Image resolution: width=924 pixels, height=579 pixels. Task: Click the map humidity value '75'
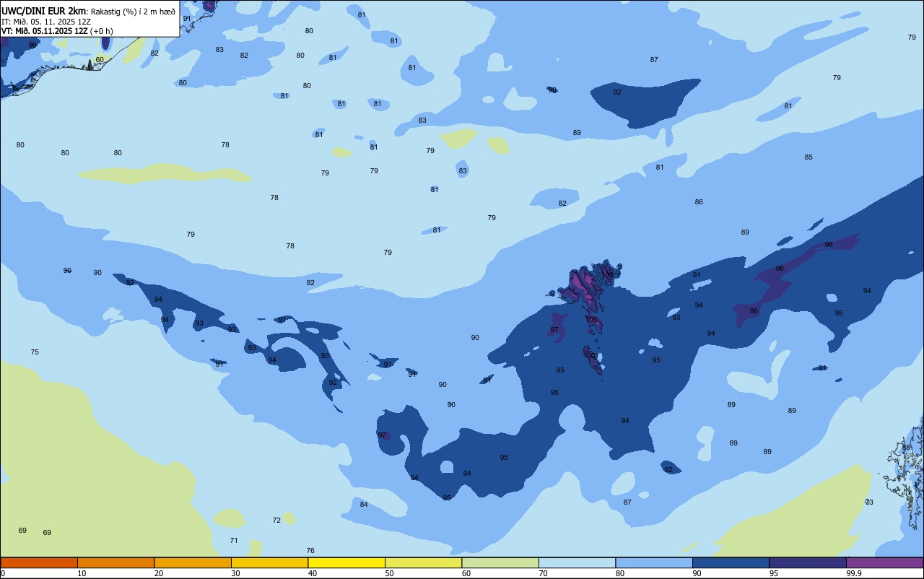35,352
